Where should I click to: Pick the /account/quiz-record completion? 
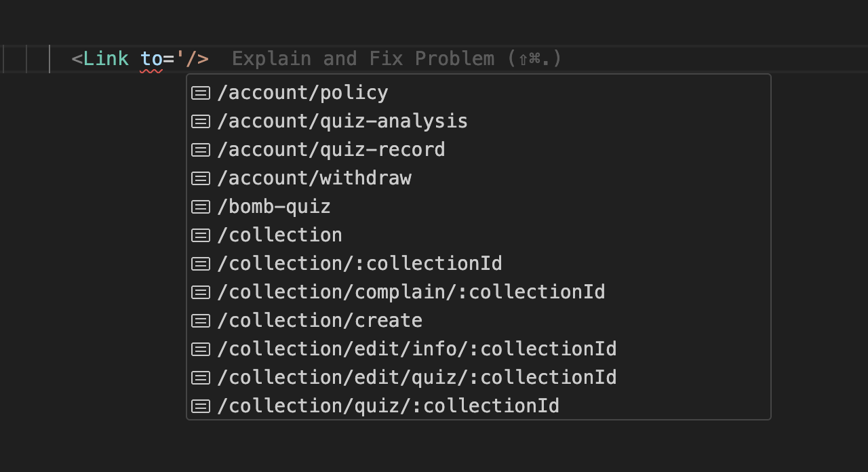[479, 149]
